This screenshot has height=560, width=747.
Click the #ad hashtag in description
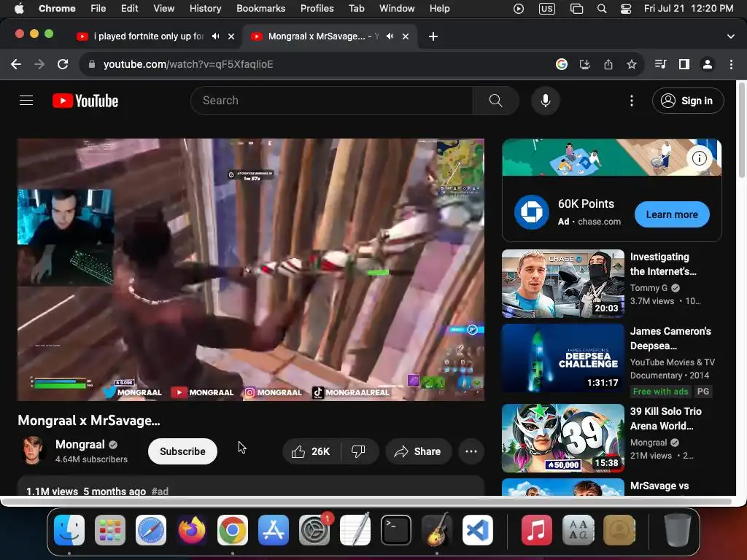coord(160,491)
